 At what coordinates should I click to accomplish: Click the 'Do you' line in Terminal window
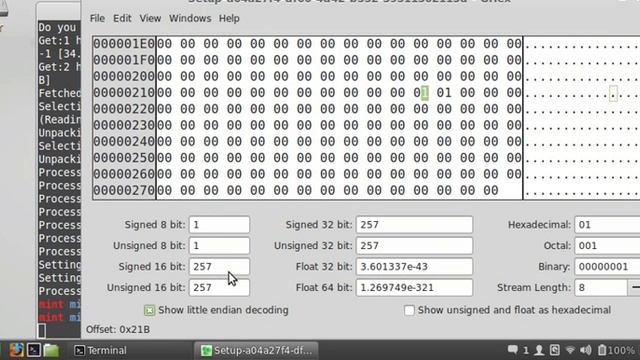(x=59, y=27)
